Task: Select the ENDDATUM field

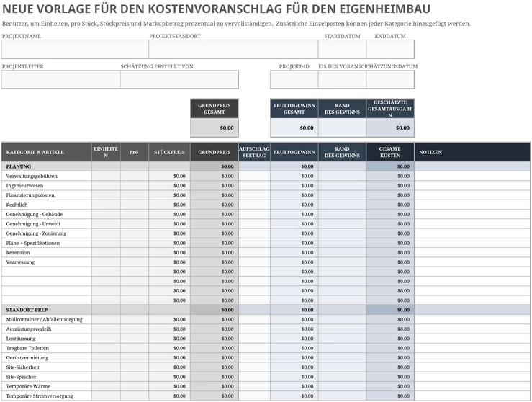Action: click(x=390, y=49)
